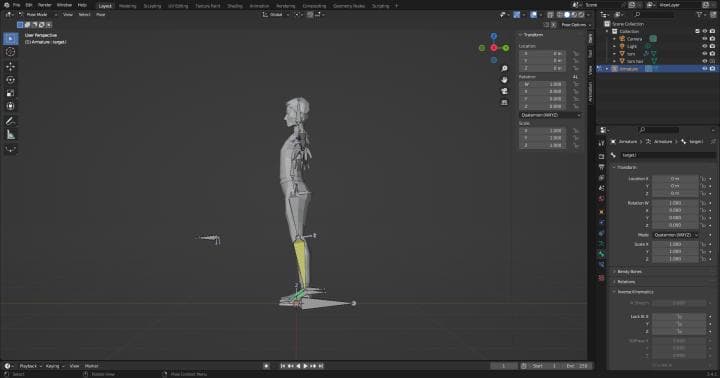
Task: Toggle Armature visibility eye in outliner
Action: (705, 68)
